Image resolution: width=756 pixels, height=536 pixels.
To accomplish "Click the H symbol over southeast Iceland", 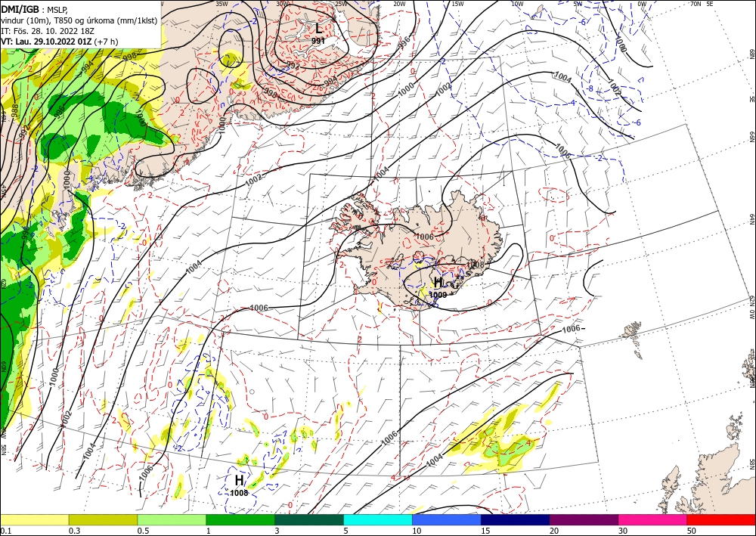I will click(x=438, y=282).
